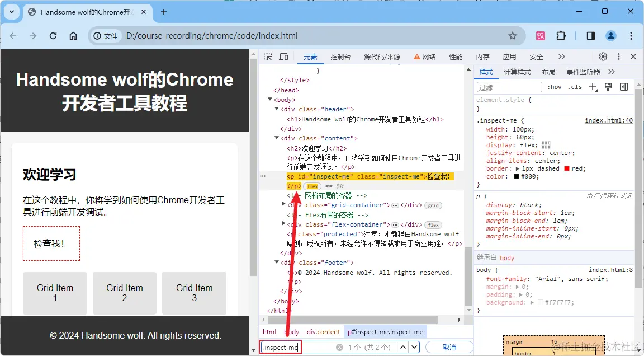Expand the border shorthand property triangle
The image size is (644, 356).
[517, 168]
